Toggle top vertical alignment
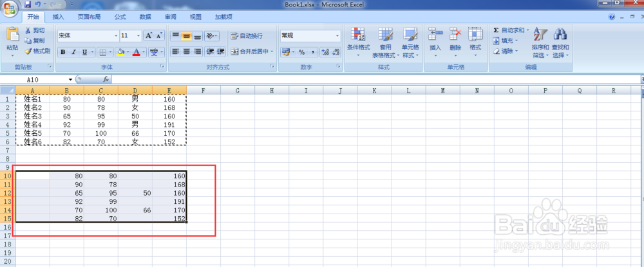The image size is (644, 267). point(175,35)
